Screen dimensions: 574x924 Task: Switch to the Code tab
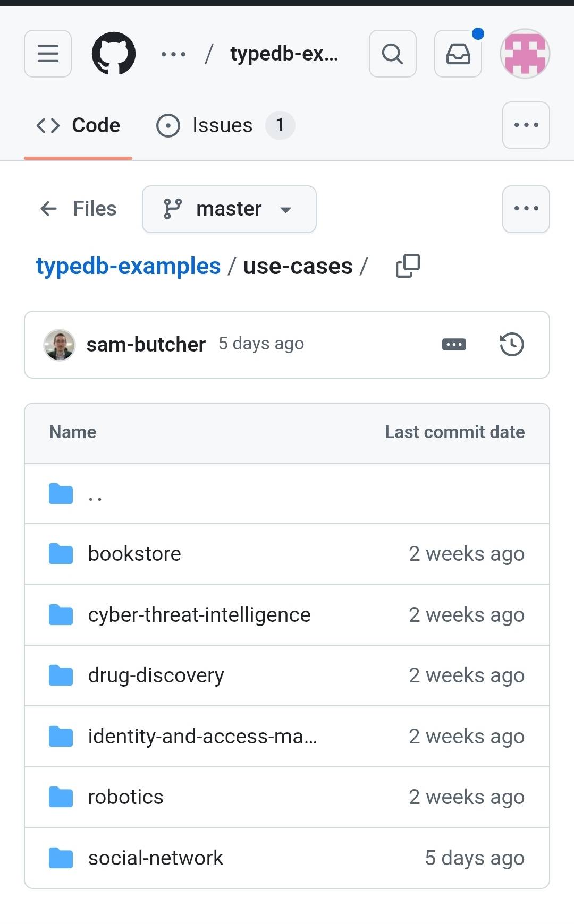(x=78, y=125)
